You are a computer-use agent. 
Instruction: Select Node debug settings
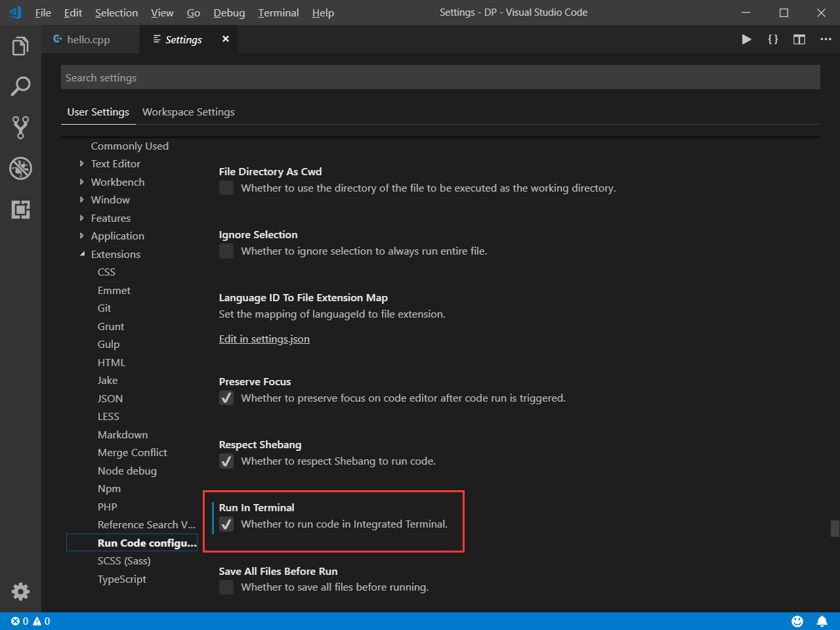[x=127, y=471]
